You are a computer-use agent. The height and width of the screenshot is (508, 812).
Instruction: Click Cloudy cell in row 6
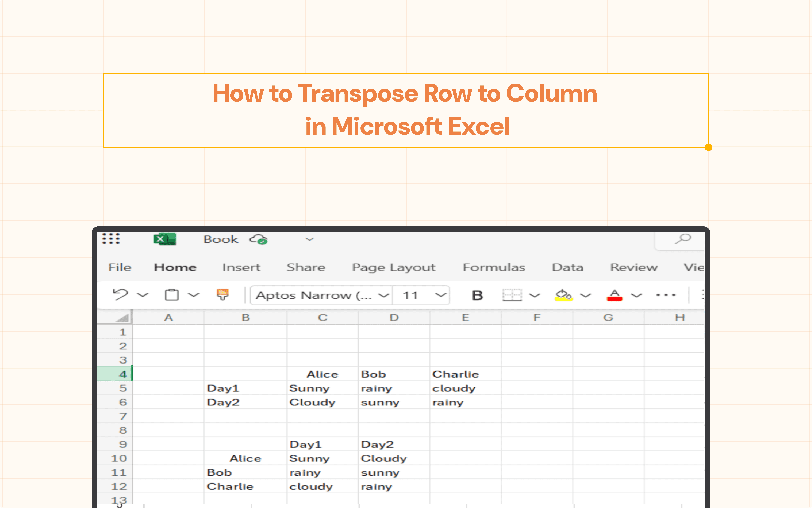(x=322, y=402)
